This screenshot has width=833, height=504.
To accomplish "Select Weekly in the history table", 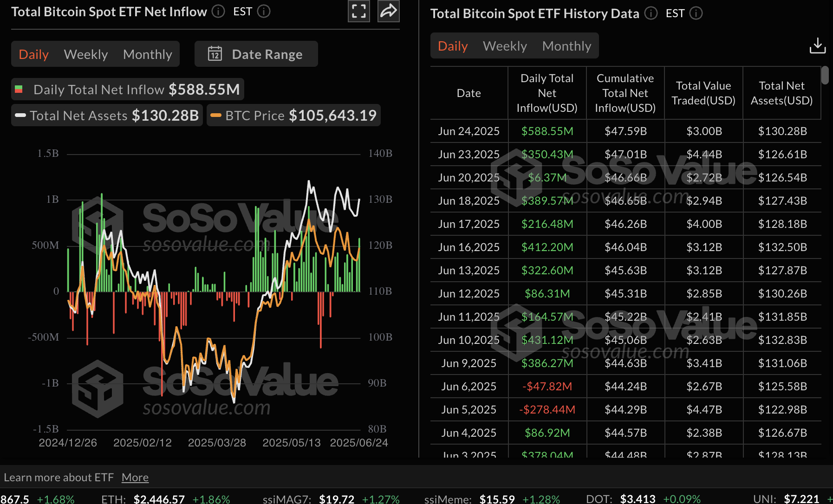I will [x=505, y=46].
